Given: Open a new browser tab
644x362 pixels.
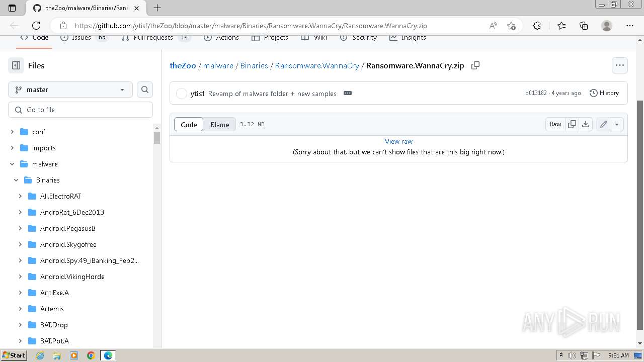Looking at the screenshot, I should coord(157,8).
